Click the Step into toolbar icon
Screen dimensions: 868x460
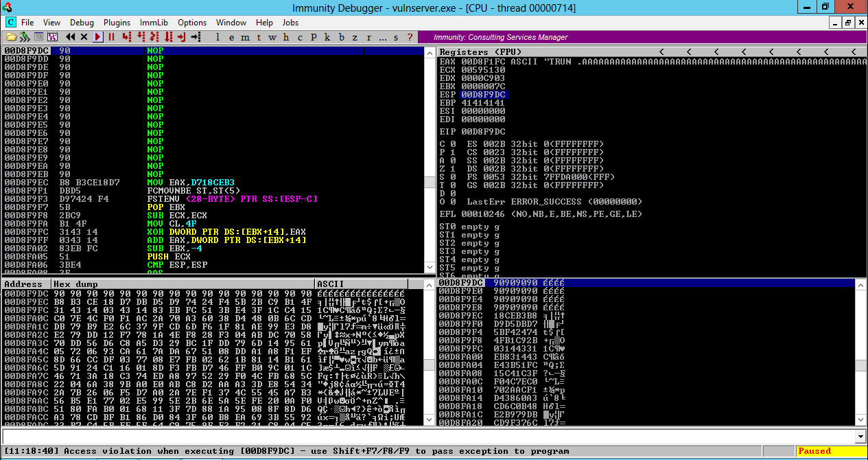(126, 36)
